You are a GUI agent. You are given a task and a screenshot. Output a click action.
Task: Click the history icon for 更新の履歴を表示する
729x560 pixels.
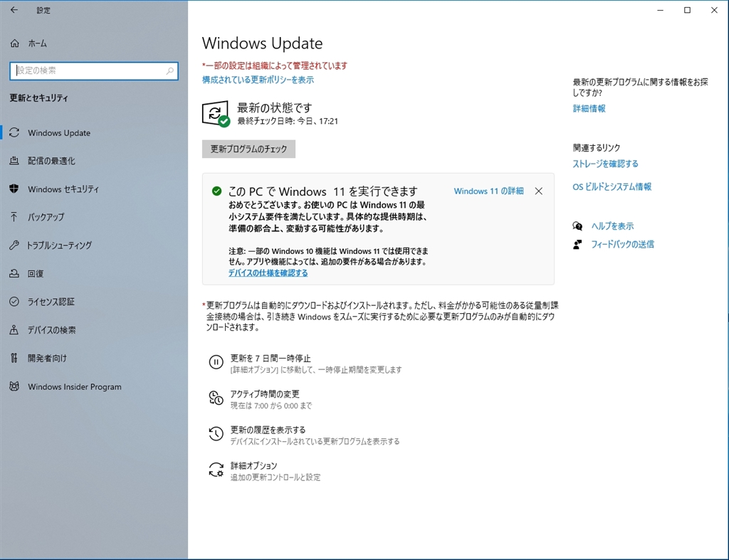point(216,433)
